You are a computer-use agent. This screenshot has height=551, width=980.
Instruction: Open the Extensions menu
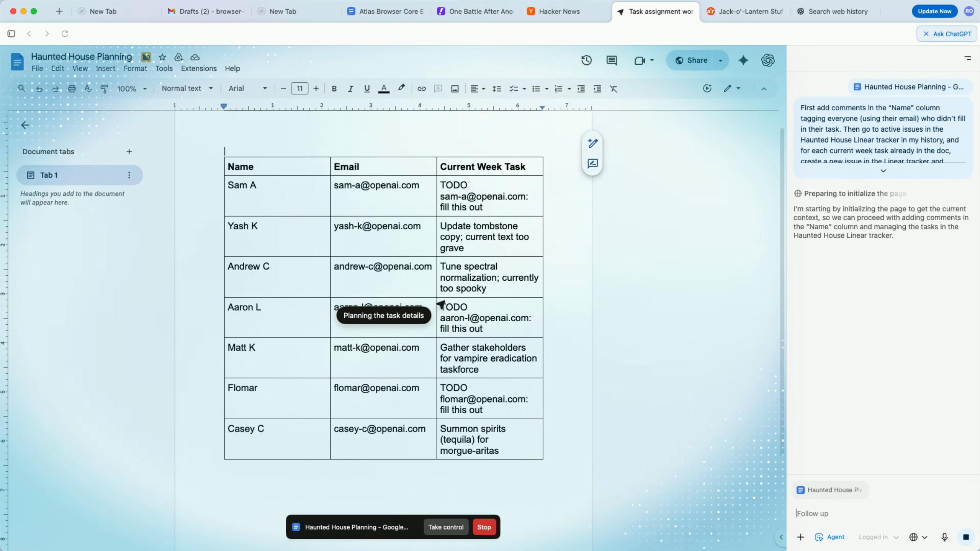coord(198,68)
